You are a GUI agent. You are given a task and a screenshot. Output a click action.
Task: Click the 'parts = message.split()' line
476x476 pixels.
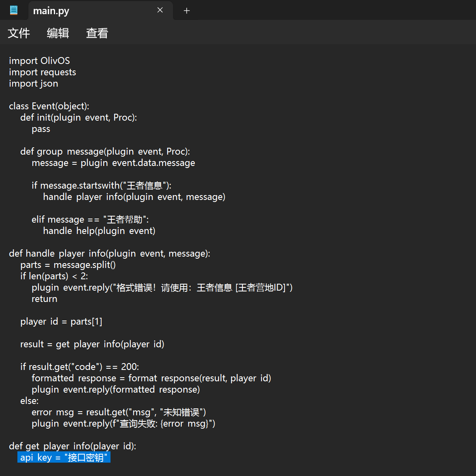coord(68,265)
